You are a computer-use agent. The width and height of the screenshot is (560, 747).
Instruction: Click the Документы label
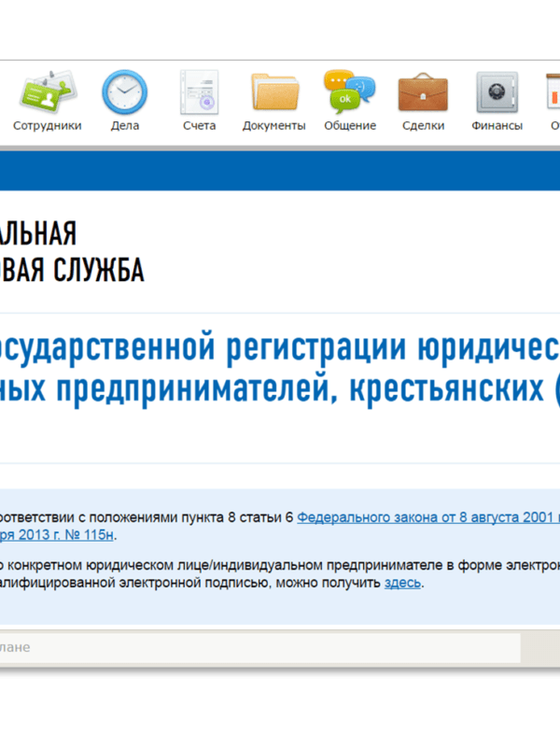[x=273, y=126]
